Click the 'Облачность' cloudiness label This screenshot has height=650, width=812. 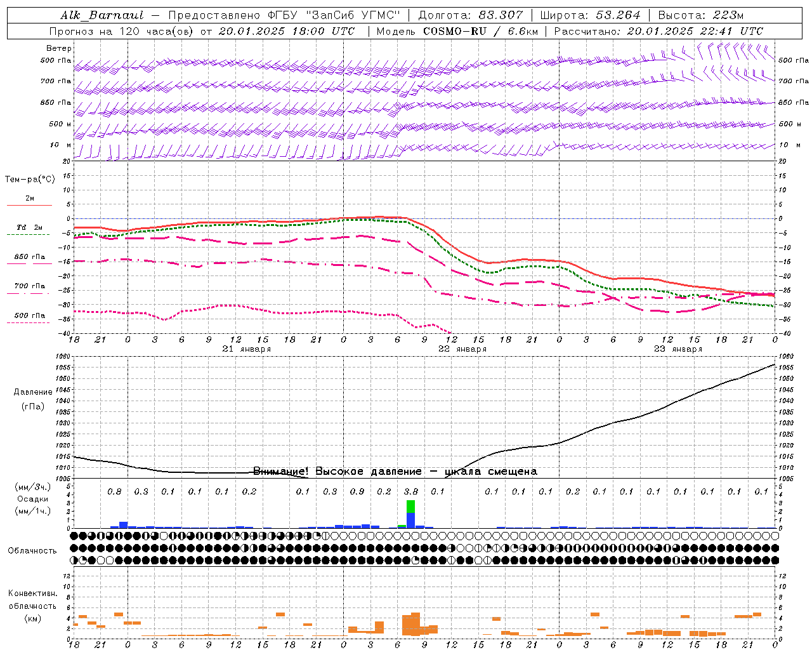[32, 551]
